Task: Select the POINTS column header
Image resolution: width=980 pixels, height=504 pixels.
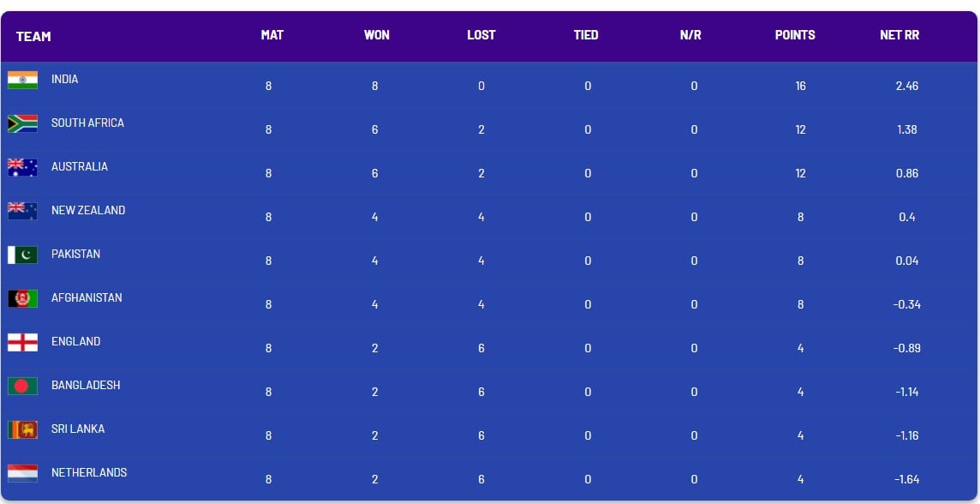Action: pyautogui.click(x=795, y=35)
